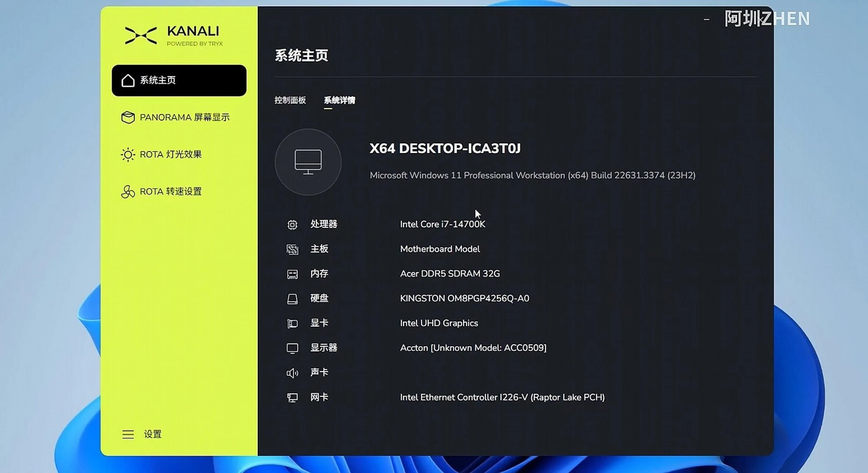Click the 主板 label
Screen dimensions: 868x473
[319, 249]
